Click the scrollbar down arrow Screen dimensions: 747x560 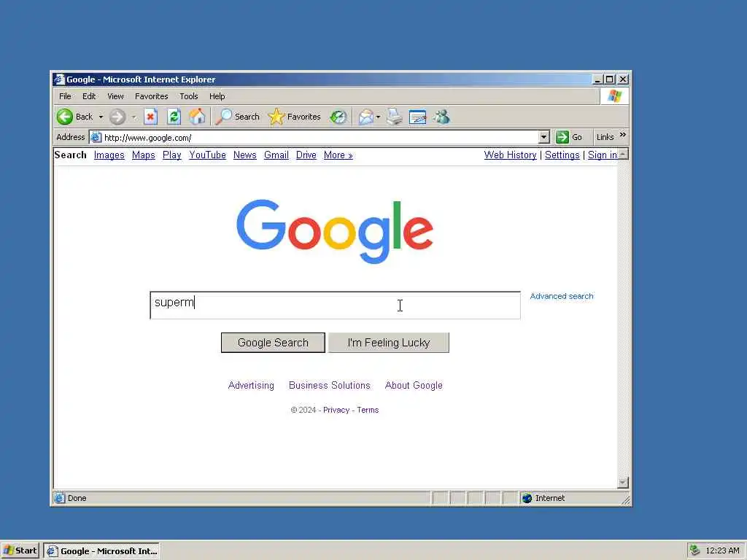623,483
